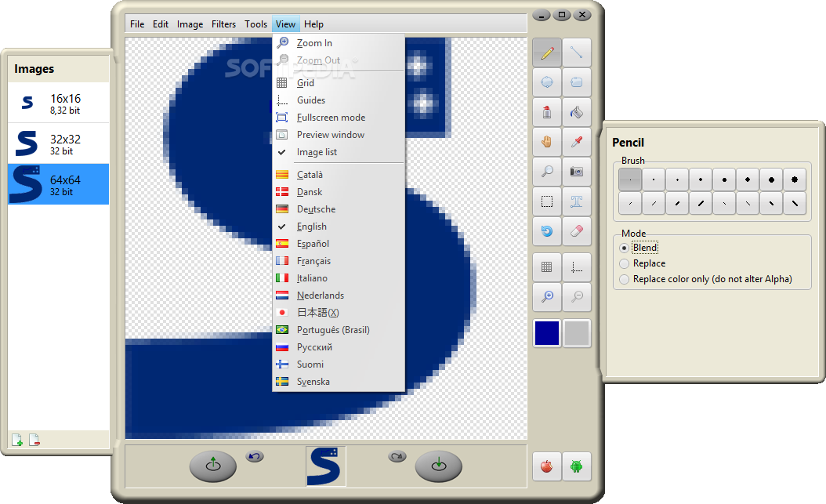
Task: Enable Fullscreen mode from View menu
Action: pos(339,118)
